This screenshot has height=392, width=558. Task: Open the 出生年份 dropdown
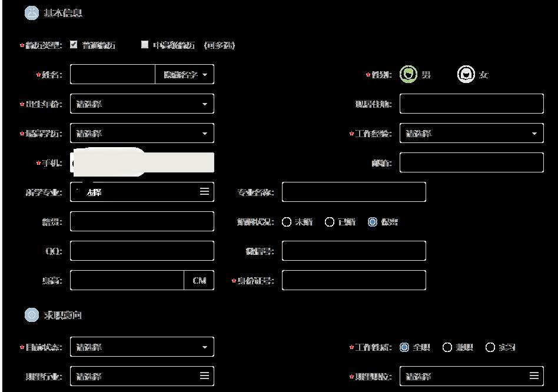141,104
